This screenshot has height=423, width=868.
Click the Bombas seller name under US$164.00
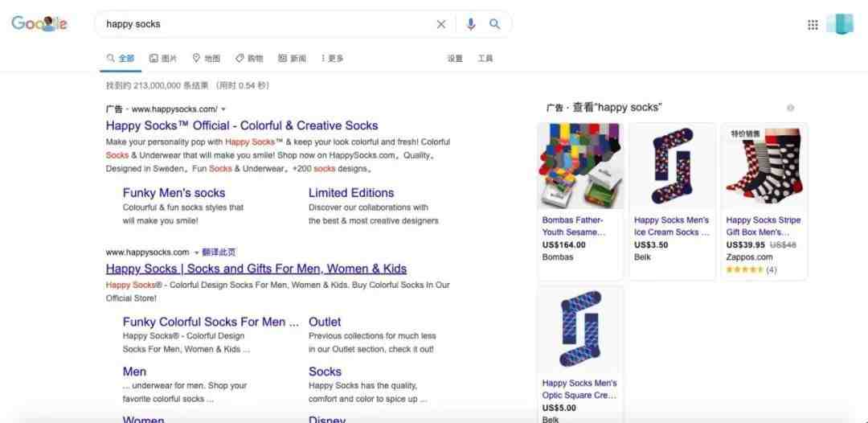point(558,257)
